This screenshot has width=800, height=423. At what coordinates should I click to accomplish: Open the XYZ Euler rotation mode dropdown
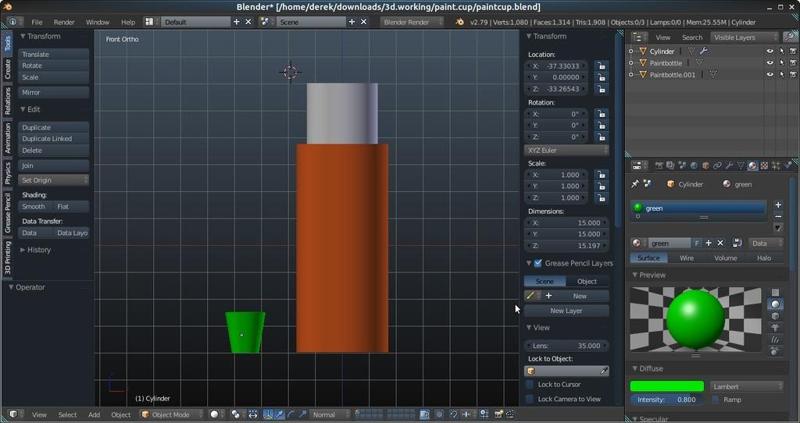(x=567, y=150)
